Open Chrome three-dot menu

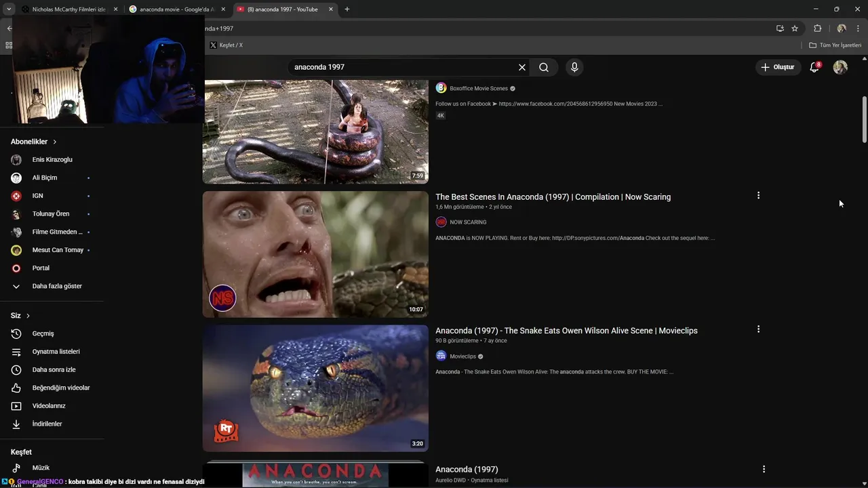[858, 28]
